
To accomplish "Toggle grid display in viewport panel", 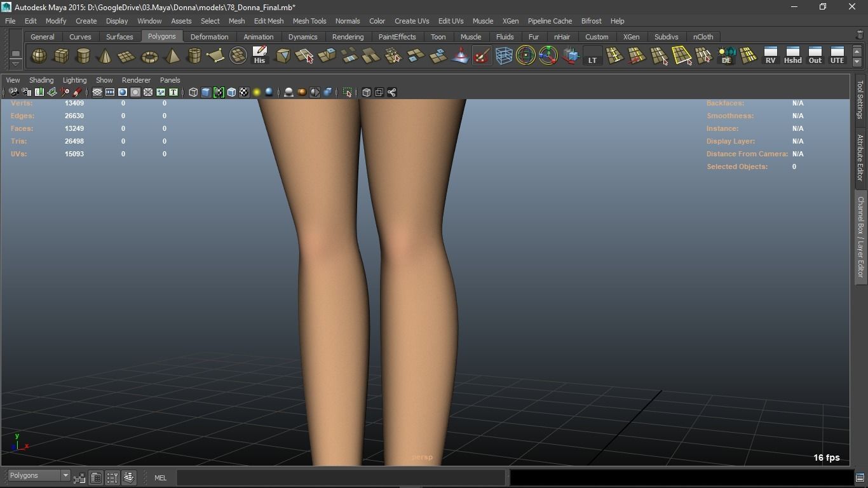I will pyautogui.click(x=97, y=93).
